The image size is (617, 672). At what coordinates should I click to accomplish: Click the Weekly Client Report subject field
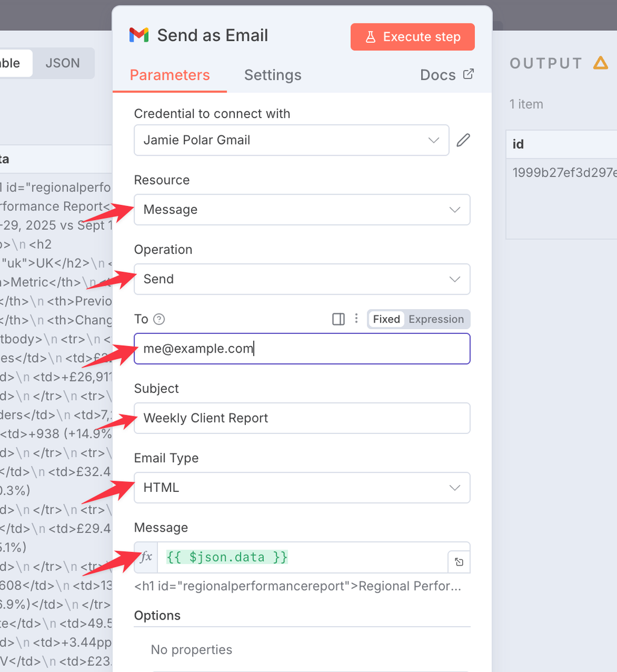(x=302, y=418)
